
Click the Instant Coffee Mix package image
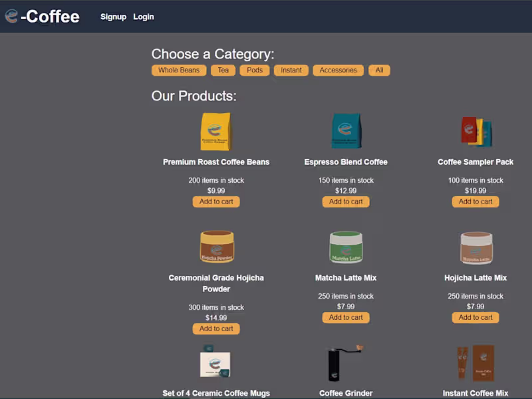pos(475,363)
